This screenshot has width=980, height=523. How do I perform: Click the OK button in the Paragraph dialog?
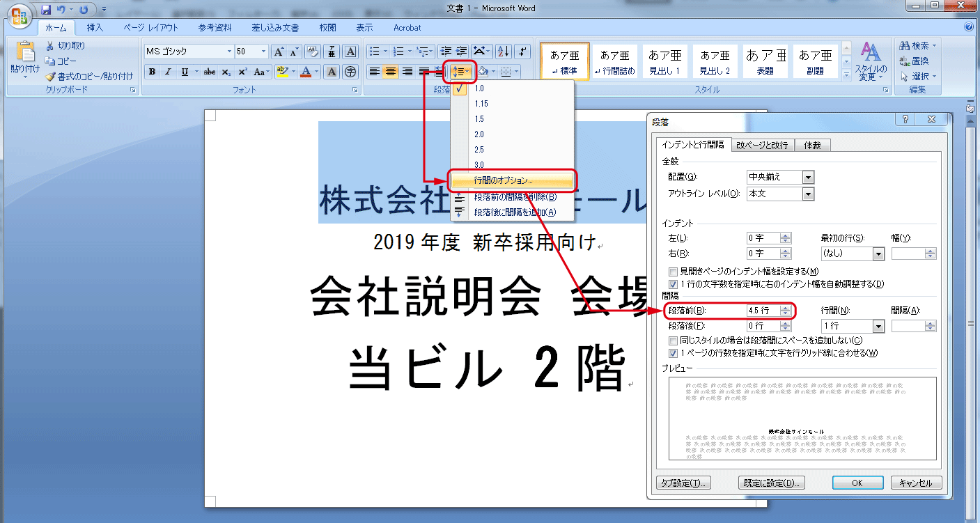click(857, 483)
